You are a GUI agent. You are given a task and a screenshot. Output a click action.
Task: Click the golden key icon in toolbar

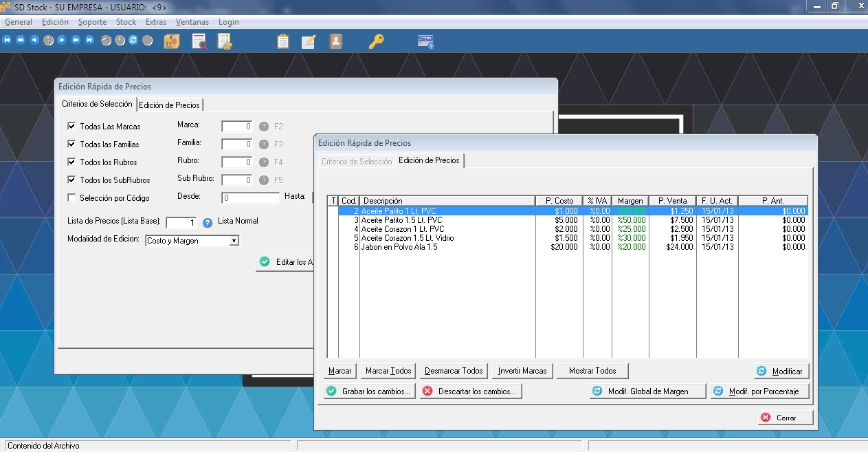click(376, 41)
